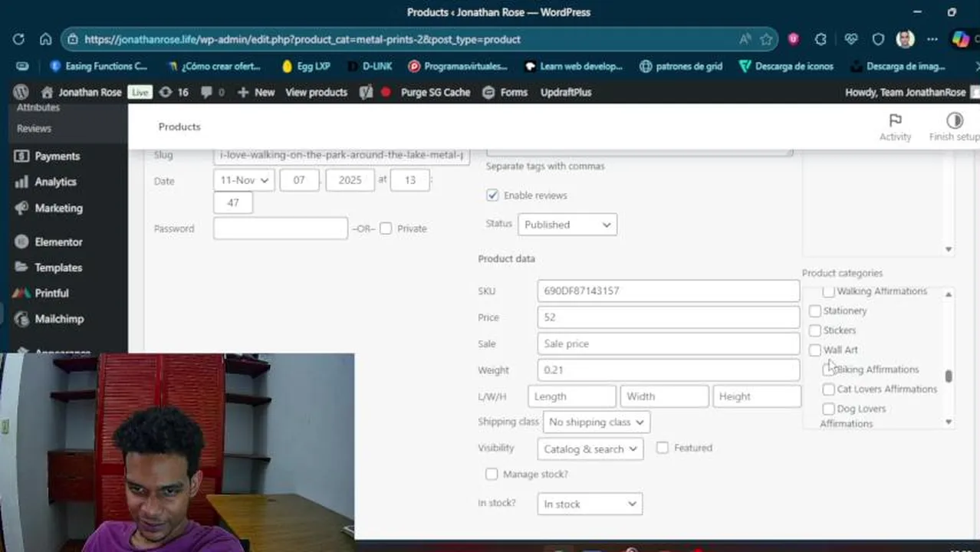Open the Activity flag panel
Screen dimensions: 980x552
click(895, 127)
